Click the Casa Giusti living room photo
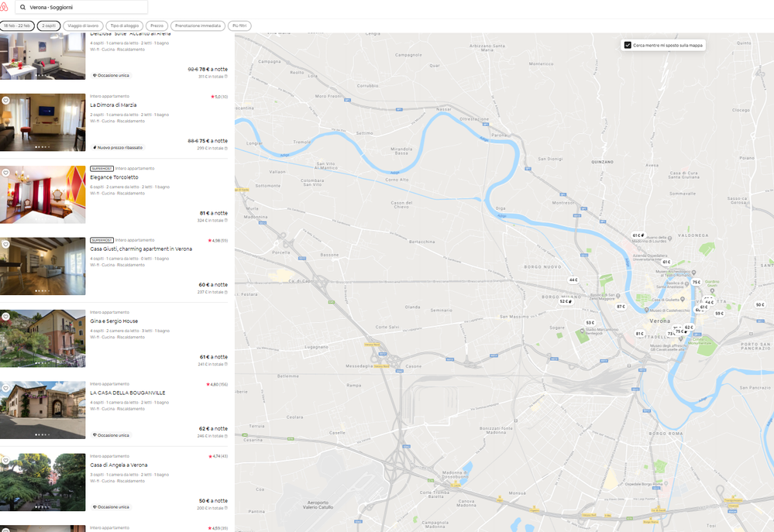 (x=43, y=266)
